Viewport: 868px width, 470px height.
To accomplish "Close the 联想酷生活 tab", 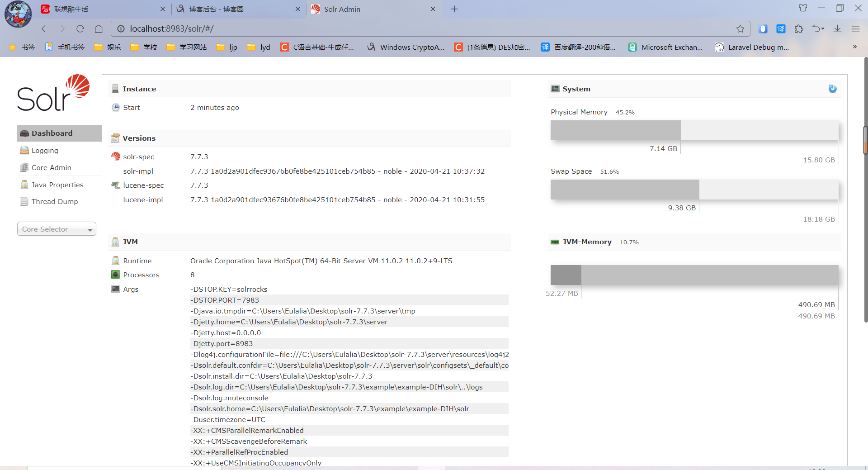I will click(x=163, y=9).
